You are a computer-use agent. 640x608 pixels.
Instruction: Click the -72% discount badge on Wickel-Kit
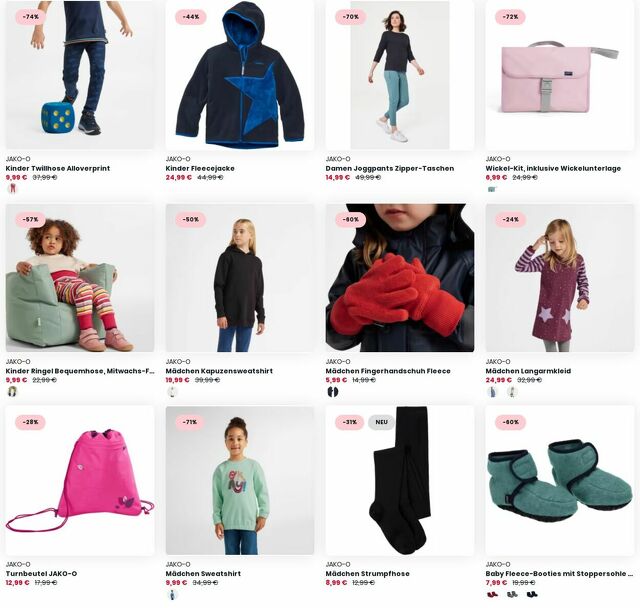(510, 17)
